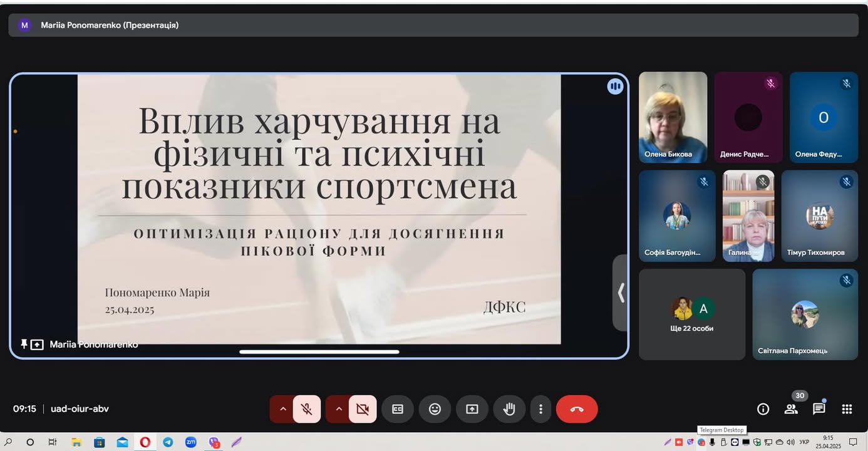Select Денис Радче... participant tile
Image resolution: width=868 pixels, height=451 pixels.
tap(748, 117)
